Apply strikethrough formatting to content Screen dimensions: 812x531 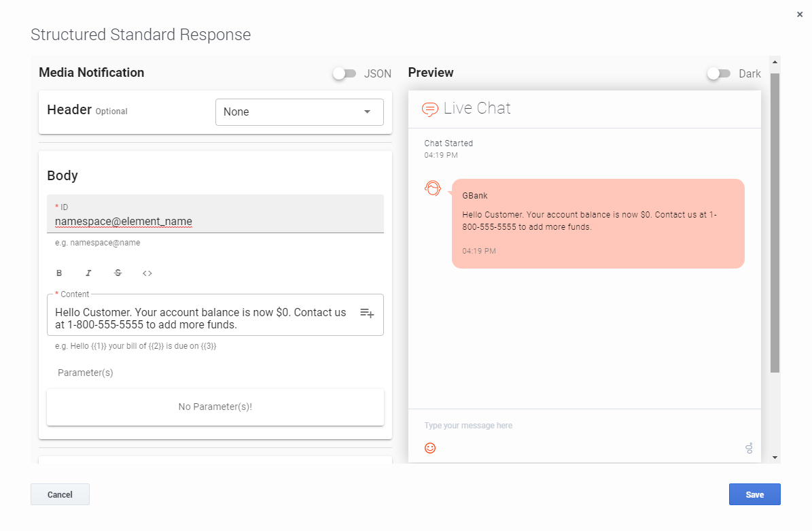coord(118,273)
